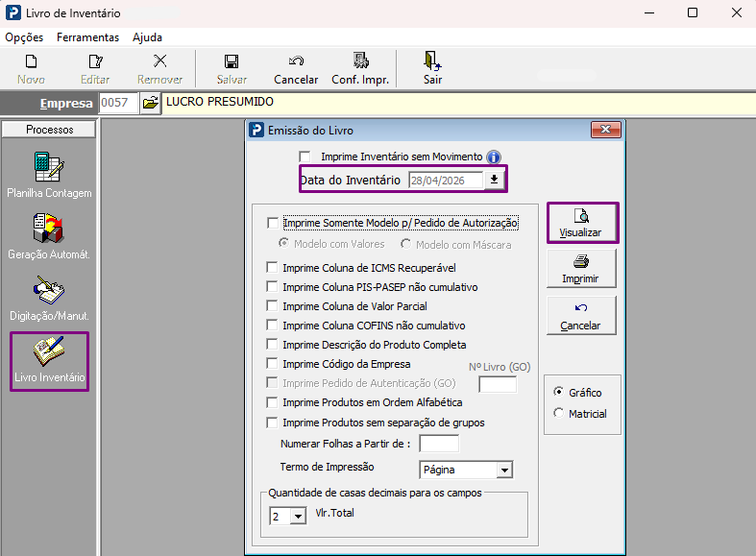756x556 pixels.
Task: Click the Imprimir button
Action: point(581,269)
